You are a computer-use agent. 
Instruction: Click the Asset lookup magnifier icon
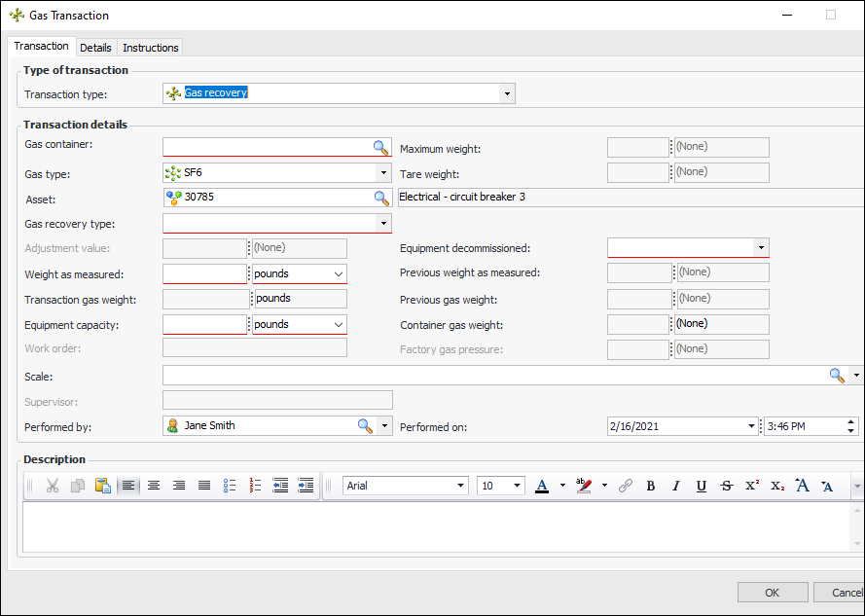(x=380, y=198)
